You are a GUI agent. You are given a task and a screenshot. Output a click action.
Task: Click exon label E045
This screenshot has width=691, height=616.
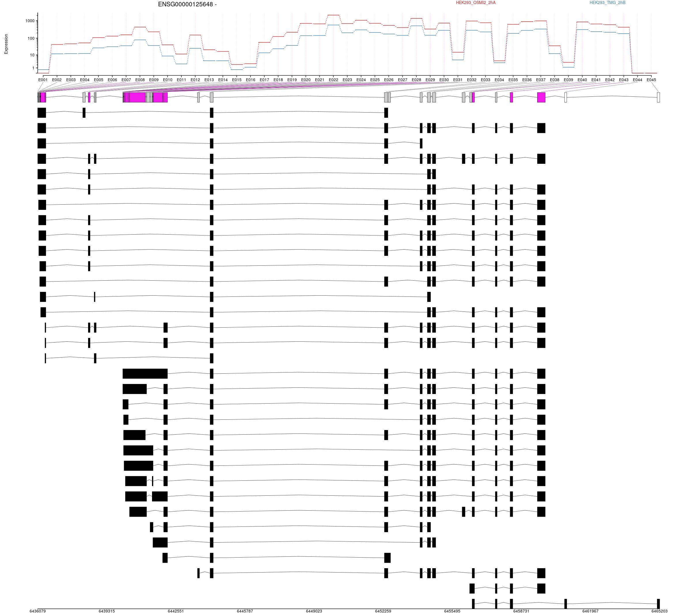click(651, 80)
